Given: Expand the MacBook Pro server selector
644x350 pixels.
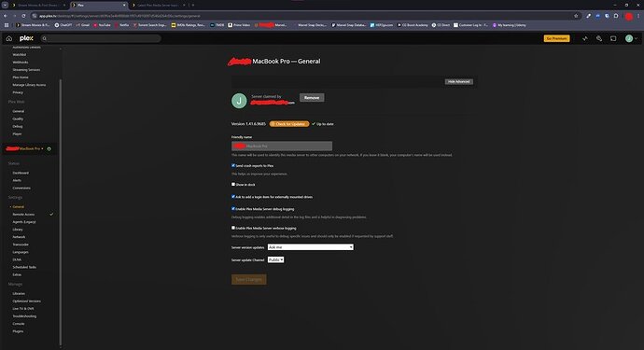Looking at the screenshot, I should pyautogui.click(x=24, y=148).
